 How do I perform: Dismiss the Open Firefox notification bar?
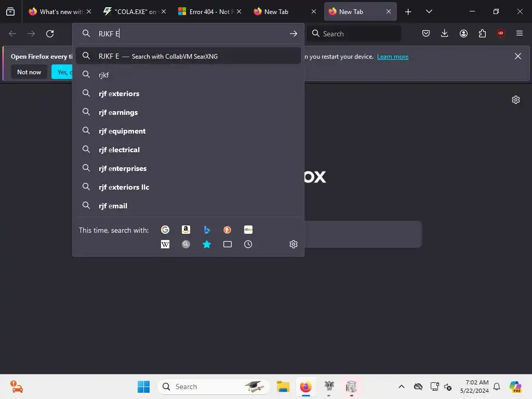518,56
